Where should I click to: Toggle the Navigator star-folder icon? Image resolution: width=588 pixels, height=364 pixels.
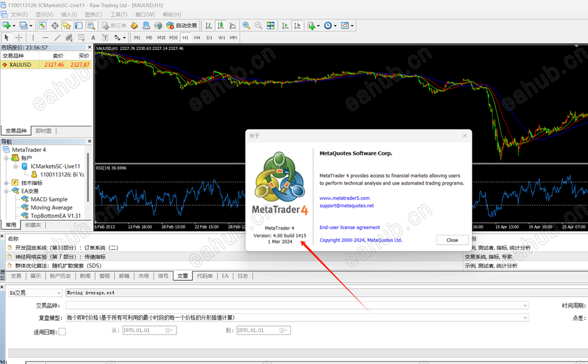pos(67,26)
